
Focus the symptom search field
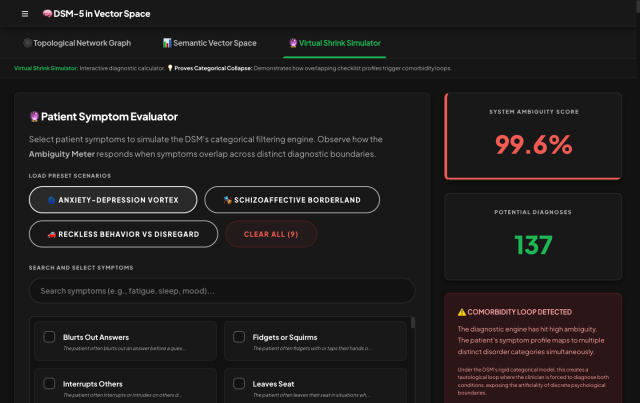click(222, 291)
